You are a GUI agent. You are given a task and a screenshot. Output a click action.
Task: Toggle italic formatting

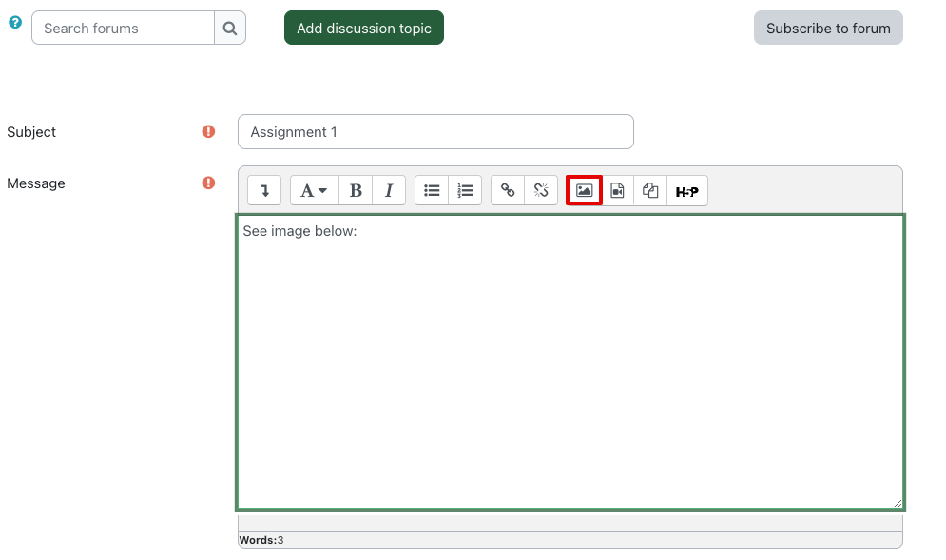coord(389,190)
